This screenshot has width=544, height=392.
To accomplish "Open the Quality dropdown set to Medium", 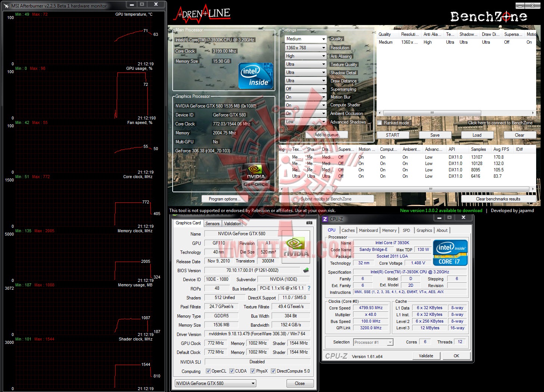I will (x=306, y=39).
